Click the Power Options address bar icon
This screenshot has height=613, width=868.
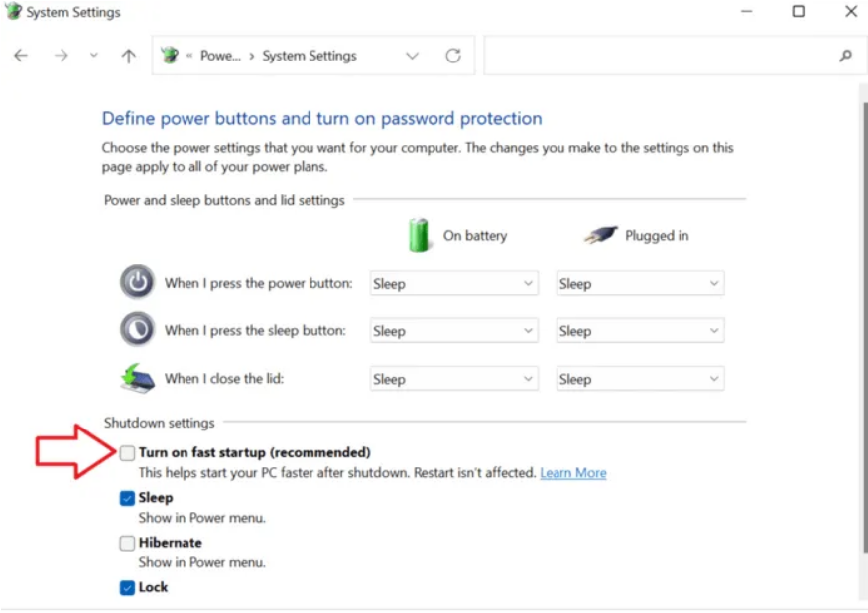[x=170, y=56]
